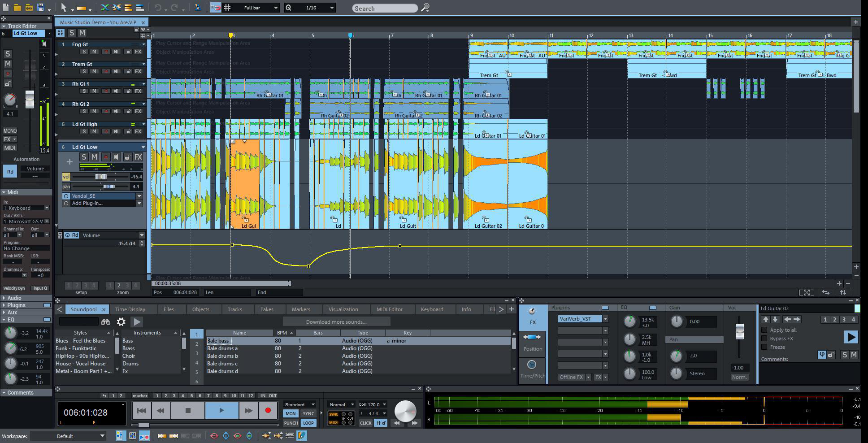Collapse the Midi section
This screenshot has height=443, width=868.
click(x=4, y=192)
